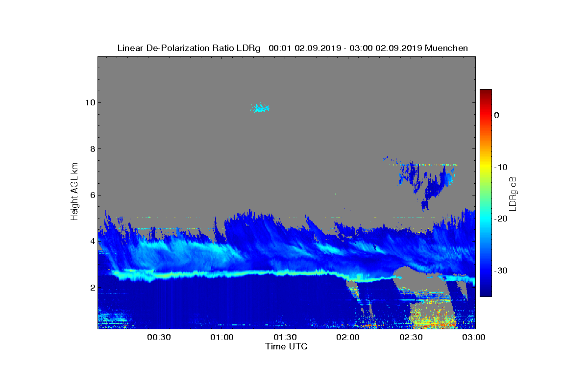
Task: Click the '01:00' time tick label
Action: (x=222, y=338)
